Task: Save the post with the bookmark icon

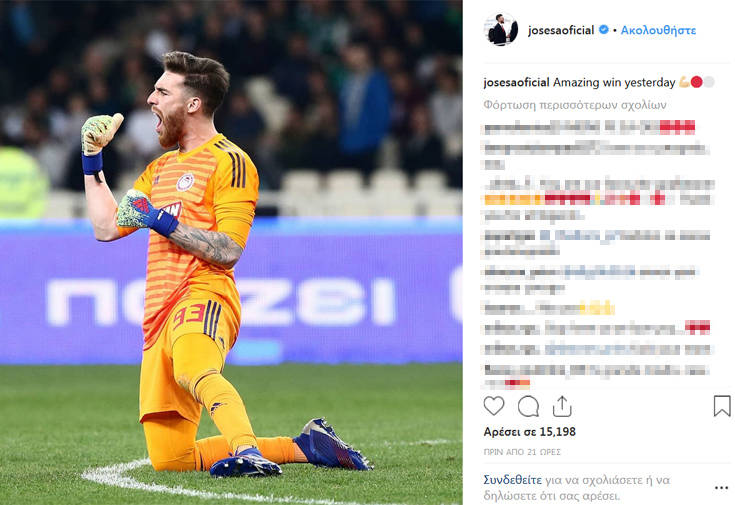Action: tap(722, 406)
